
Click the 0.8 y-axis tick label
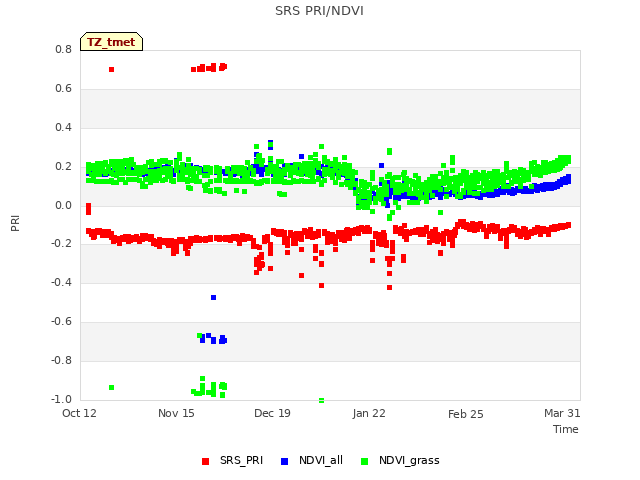click(x=63, y=49)
